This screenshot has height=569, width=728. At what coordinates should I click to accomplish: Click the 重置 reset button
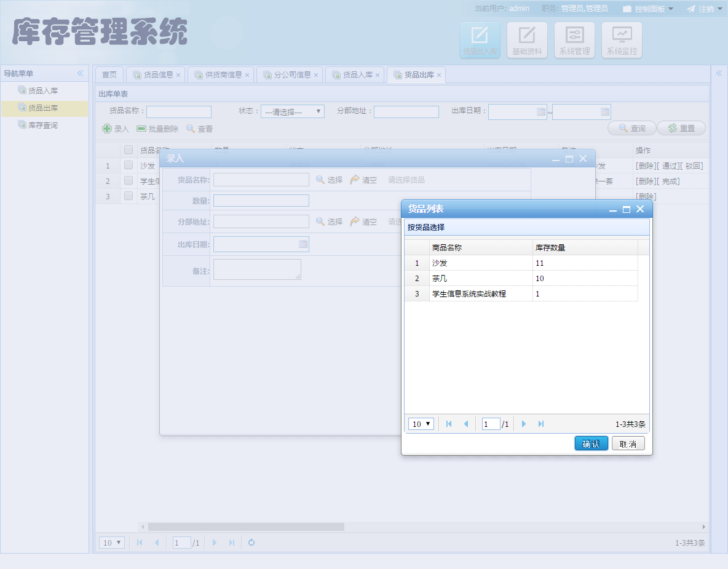tap(681, 128)
